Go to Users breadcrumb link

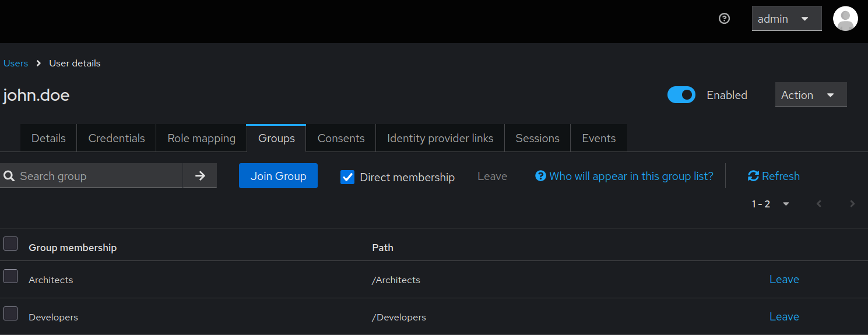pyautogui.click(x=16, y=63)
